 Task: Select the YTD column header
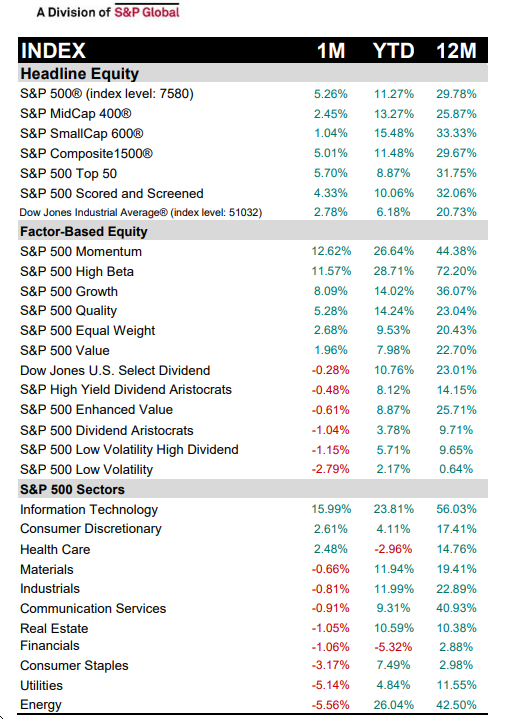(393, 50)
